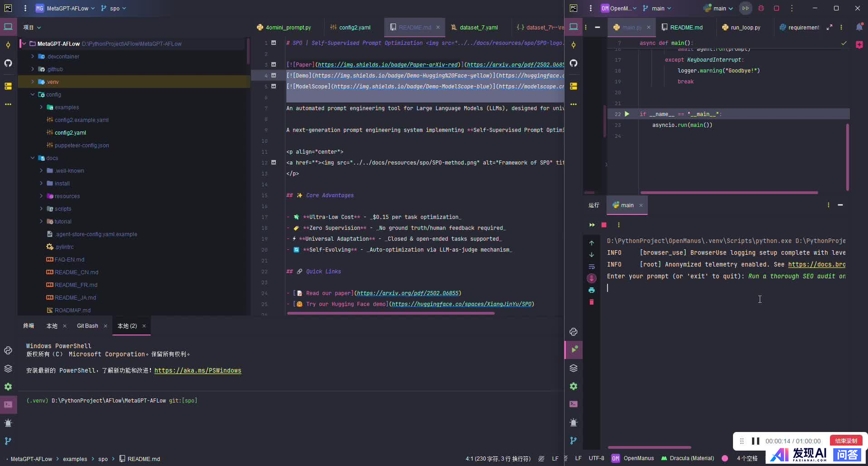Image resolution: width=868 pixels, height=466 pixels.
Task: Open run_loop.py tab in OpenManus window
Action: tap(741, 27)
